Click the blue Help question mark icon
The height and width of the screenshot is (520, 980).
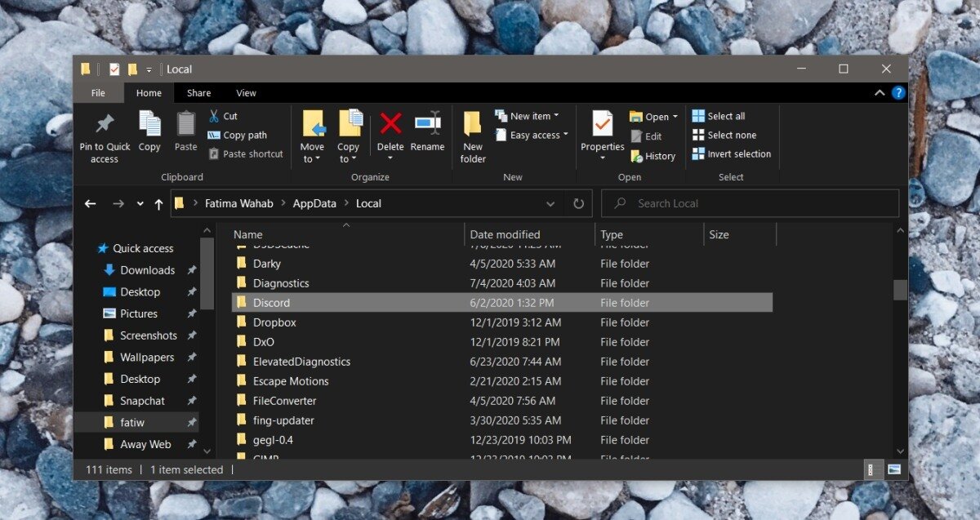click(898, 93)
